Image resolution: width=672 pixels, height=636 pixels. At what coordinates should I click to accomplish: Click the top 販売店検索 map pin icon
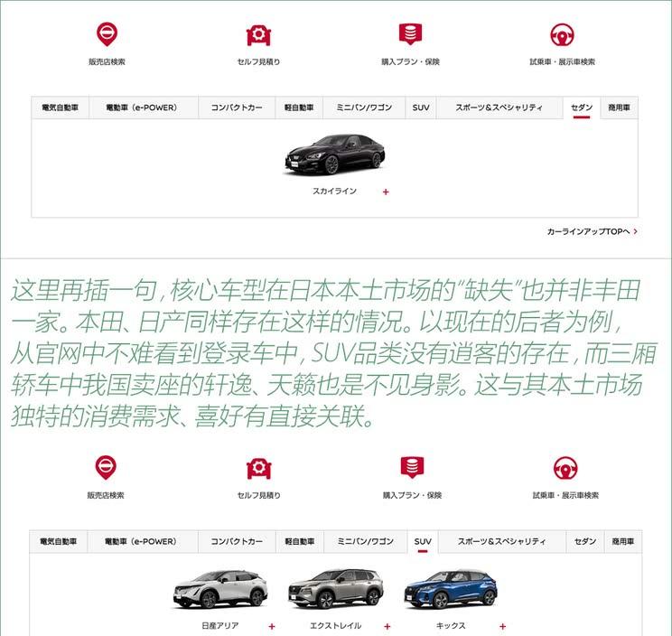107,34
